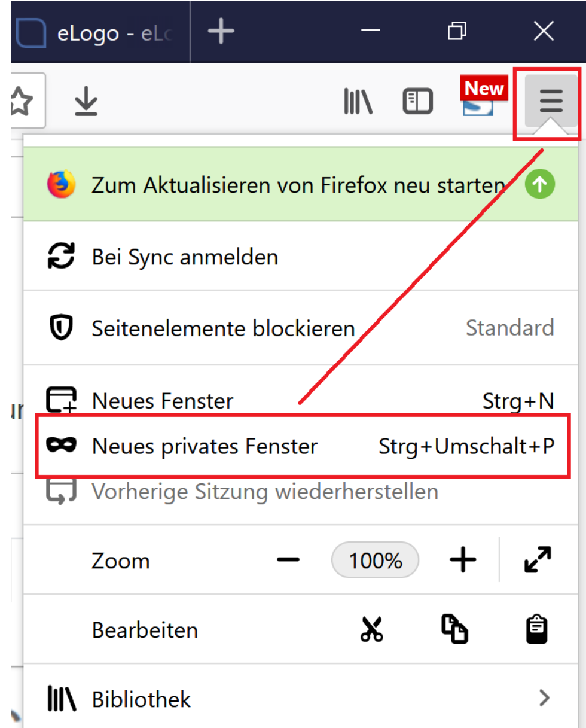
Task: Open Seitenelemente blockieren settings
Action: (x=300, y=328)
